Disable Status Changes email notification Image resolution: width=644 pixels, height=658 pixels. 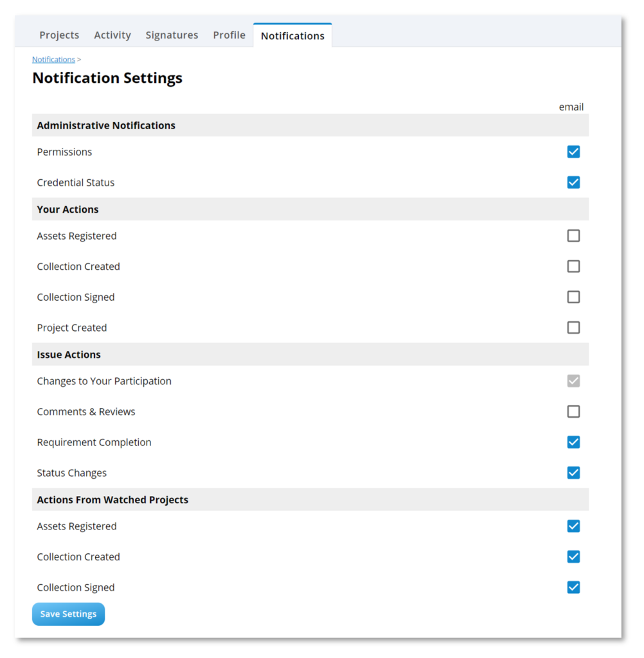pyautogui.click(x=573, y=472)
